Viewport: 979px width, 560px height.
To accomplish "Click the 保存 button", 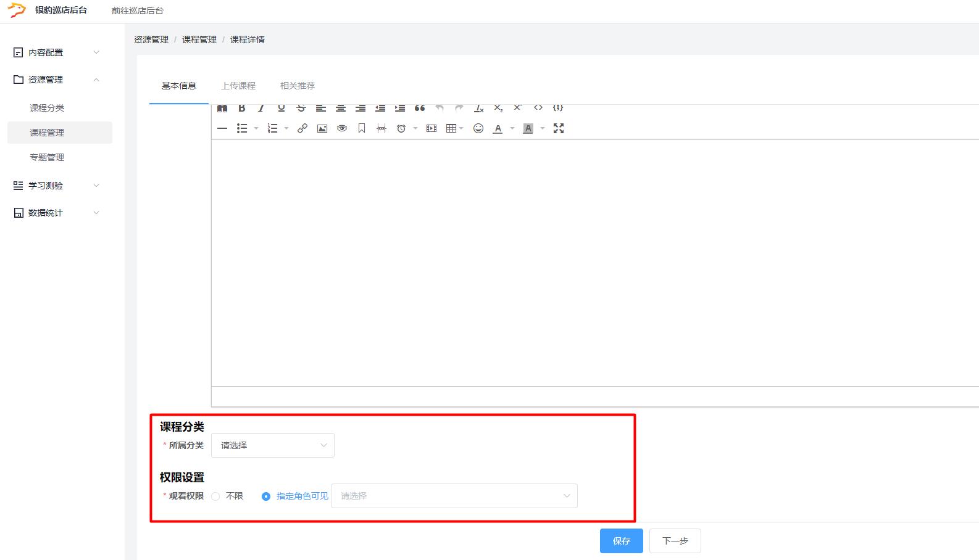I will click(621, 541).
